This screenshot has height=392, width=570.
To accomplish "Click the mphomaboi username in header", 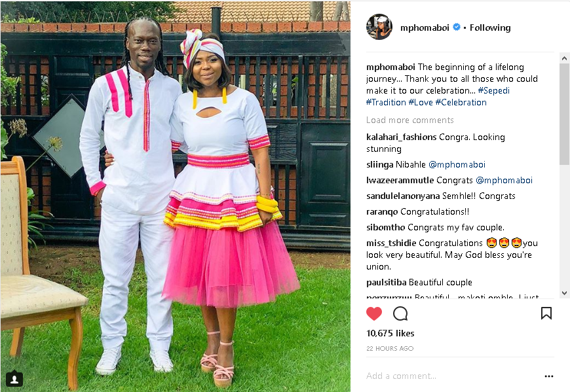I will coord(425,27).
